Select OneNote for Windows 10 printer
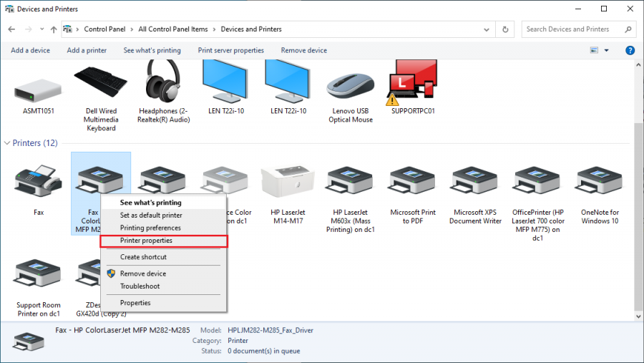644x363 pixels. pyautogui.click(x=600, y=180)
